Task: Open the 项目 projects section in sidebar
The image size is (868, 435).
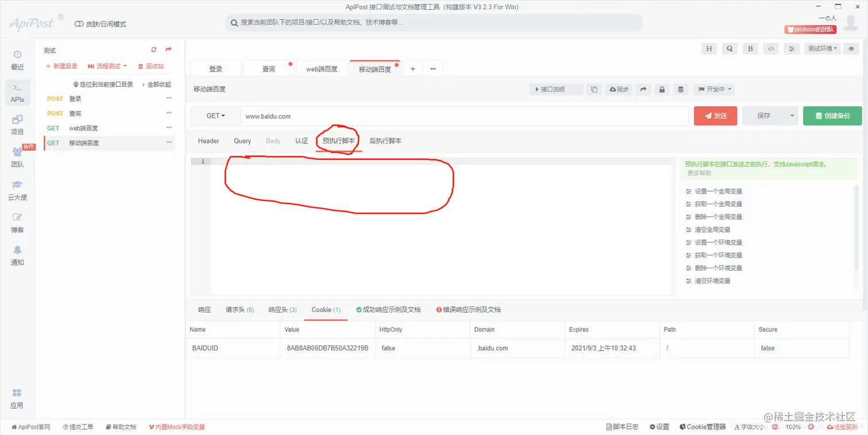Action: pos(17,125)
